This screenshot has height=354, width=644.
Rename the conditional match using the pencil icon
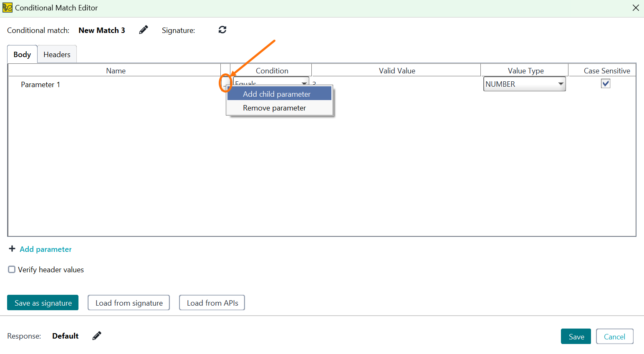(143, 30)
